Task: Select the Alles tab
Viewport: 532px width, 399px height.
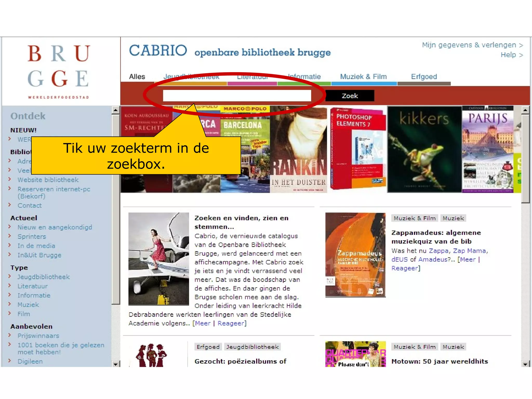Action: tap(137, 77)
